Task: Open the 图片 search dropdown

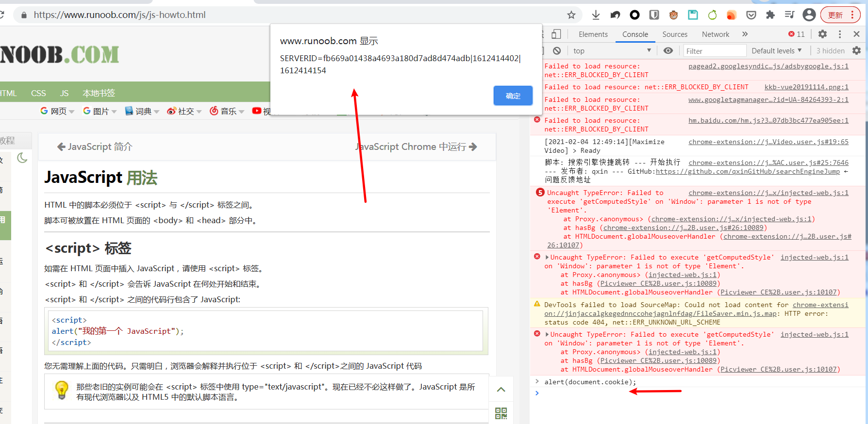Action: (100, 111)
